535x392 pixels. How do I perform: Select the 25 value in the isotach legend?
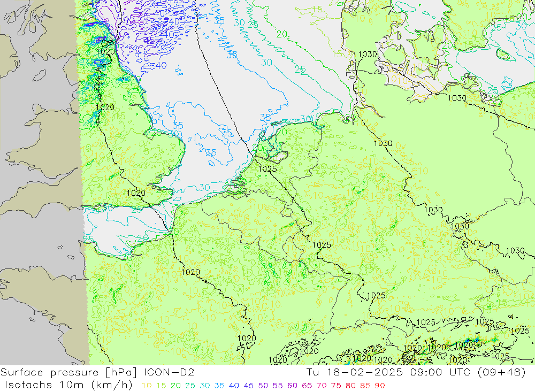click(190, 386)
